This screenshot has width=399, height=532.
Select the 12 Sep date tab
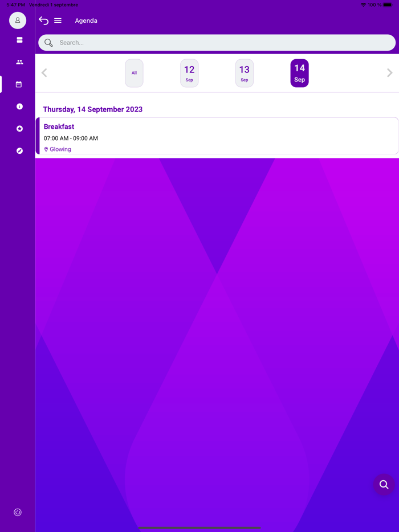click(189, 73)
